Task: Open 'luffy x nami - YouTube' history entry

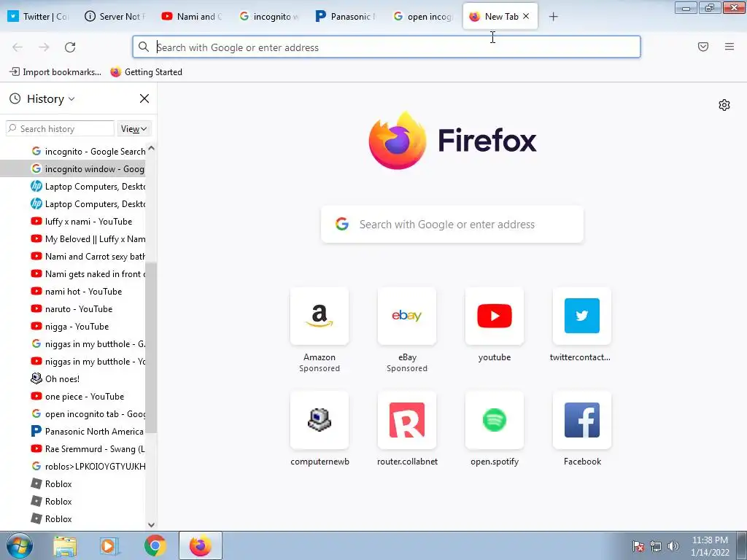Action: click(82, 222)
